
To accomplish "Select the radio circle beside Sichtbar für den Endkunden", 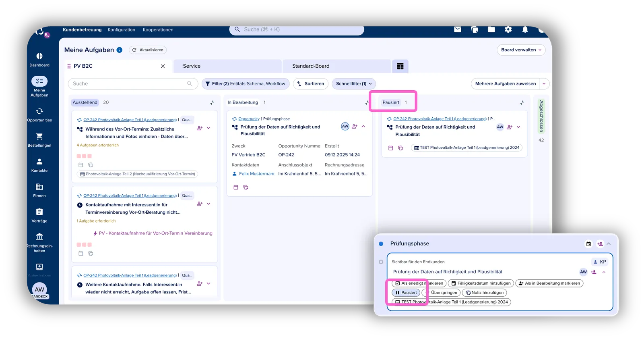I will pyautogui.click(x=381, y=262).
